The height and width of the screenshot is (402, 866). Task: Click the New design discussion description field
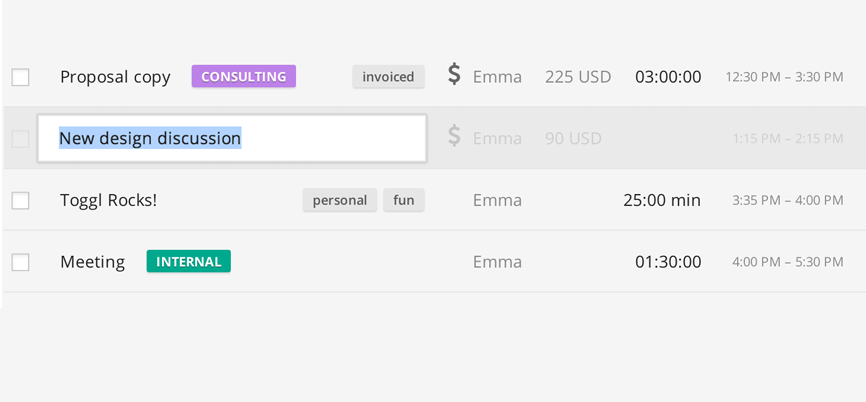click(x=232, y=138)
